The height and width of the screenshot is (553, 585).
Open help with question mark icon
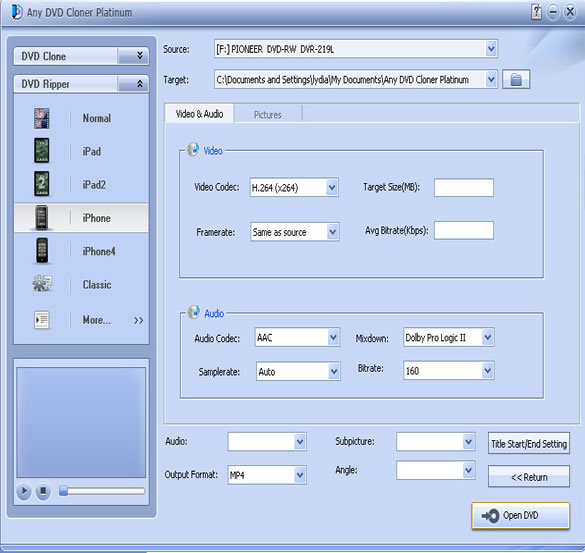pos(536,12)
